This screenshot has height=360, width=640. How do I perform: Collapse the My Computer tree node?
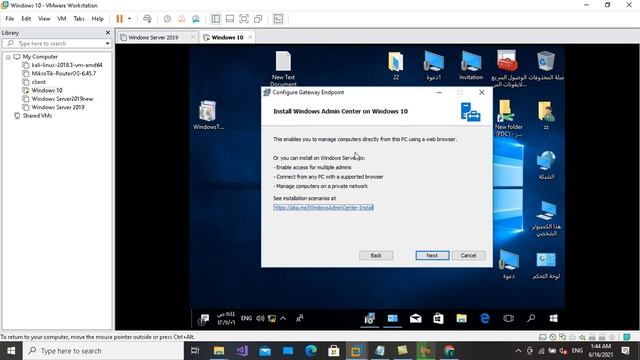[8, 57]
